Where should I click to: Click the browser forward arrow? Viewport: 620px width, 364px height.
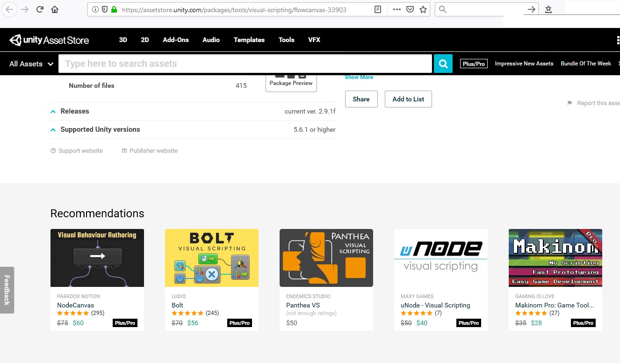(x=25, y=9)
